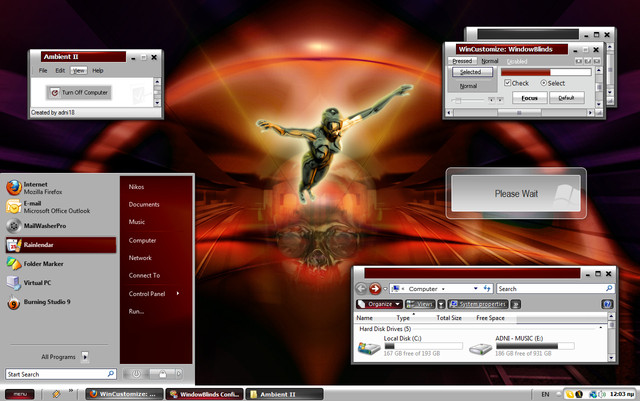
Task: Click the horizontal scrollbar in WinCustomize window
Action: pos(519,113)
